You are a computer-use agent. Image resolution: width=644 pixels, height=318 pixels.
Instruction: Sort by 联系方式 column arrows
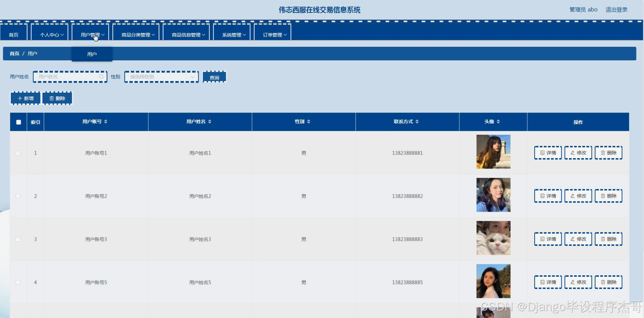pos(417,122)
